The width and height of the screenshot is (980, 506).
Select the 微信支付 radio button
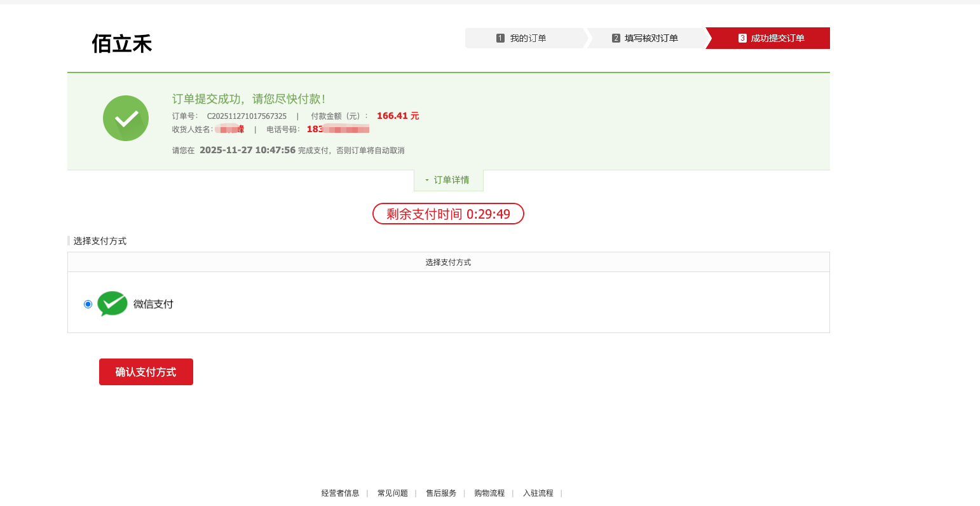(x=88, y=304)
